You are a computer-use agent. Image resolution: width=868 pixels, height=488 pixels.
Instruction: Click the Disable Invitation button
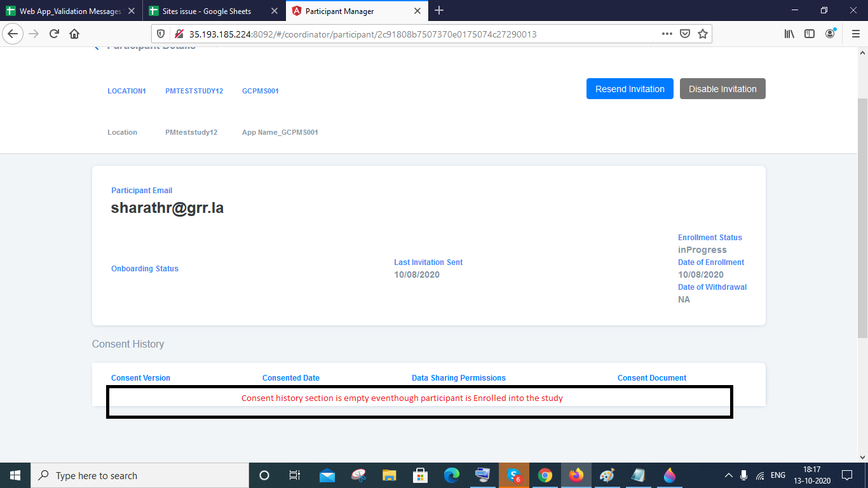pyautogui.click(x=722, y=88)
